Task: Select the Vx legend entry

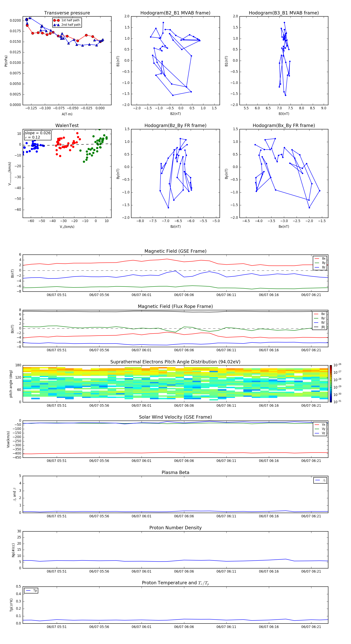Action: pyautogui.click(x=320, y=424)
